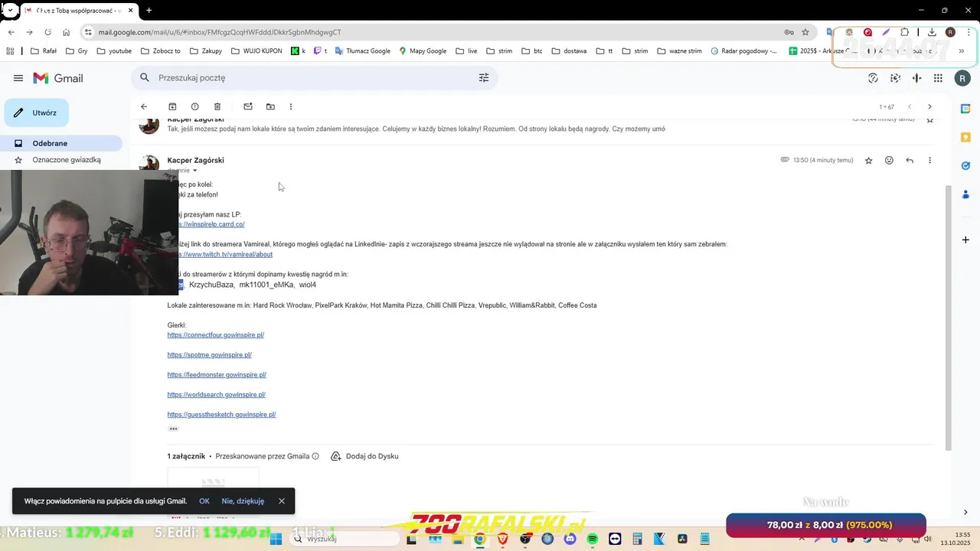Open worldsearch.gowinspire.pl link
The image size is (980, 551).
click(217, 395)
